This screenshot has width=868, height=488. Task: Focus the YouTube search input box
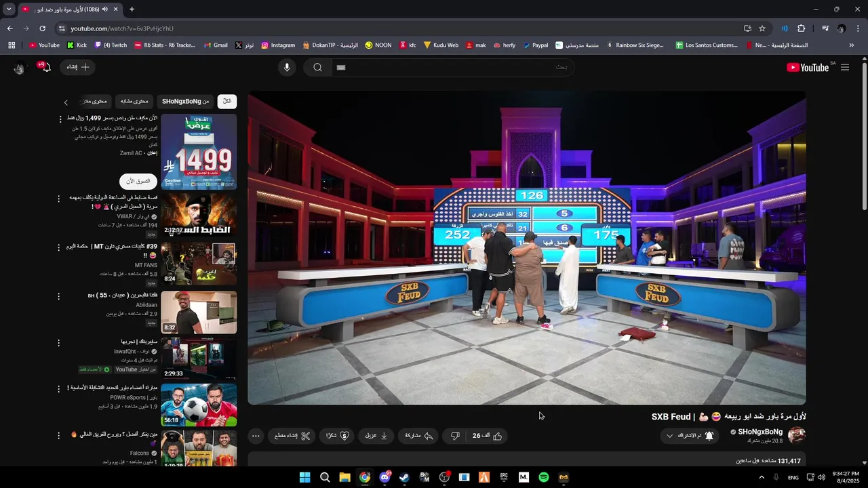pyautogui.click(x=452, y=67)
